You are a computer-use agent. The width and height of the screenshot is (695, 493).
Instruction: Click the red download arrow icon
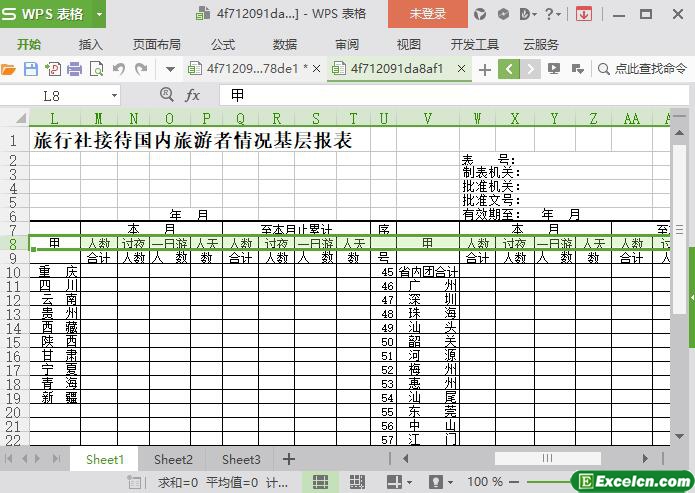click(x=584, y=14)
